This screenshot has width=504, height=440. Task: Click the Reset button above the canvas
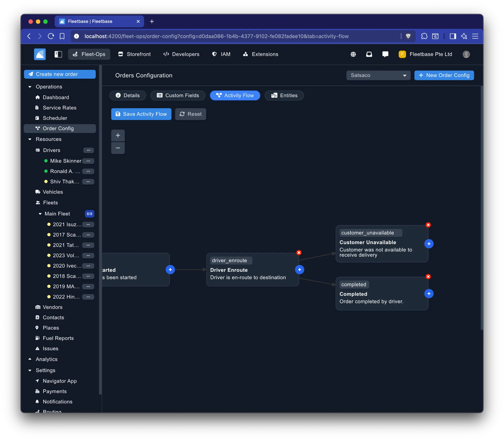pos(190,114)
